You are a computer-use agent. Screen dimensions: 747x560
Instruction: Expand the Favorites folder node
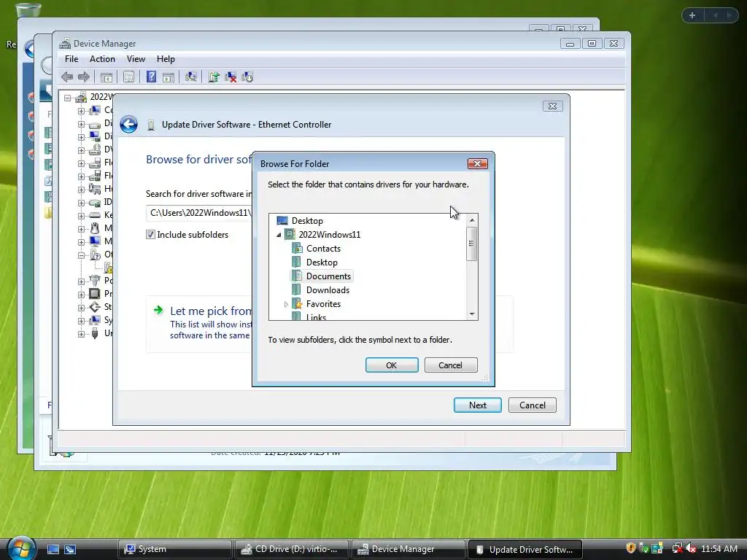coord(286,304)
